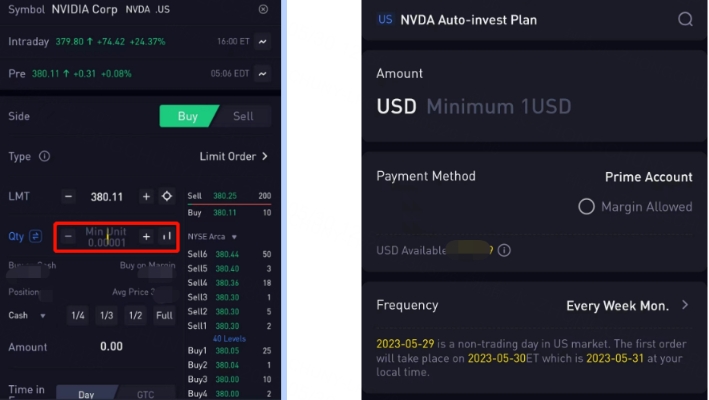Clear the NVIDIA Corp symbol field
Image resolution: width=709 pixels, height=400 pixels.
pyautogui.click(x=263, y=9)
